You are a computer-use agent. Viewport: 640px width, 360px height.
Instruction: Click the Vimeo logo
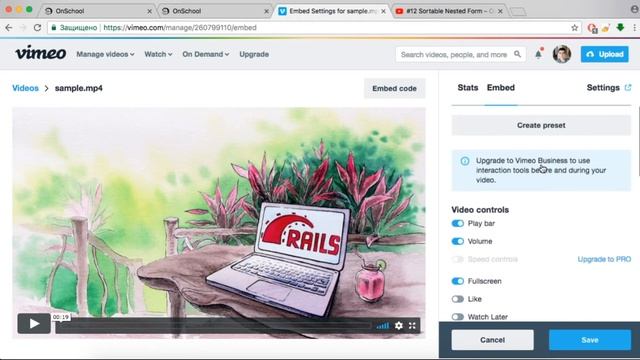tap(40, 53)
